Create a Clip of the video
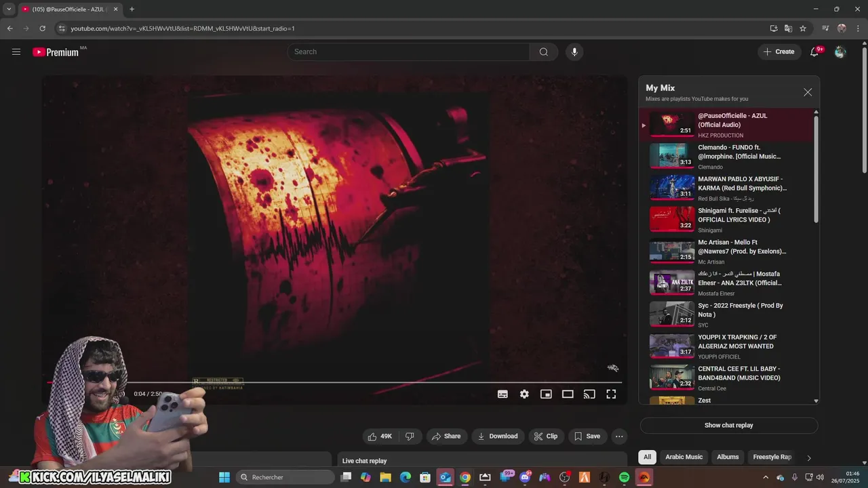The width and height of the screenshot is (868, 488). point(546,436)
